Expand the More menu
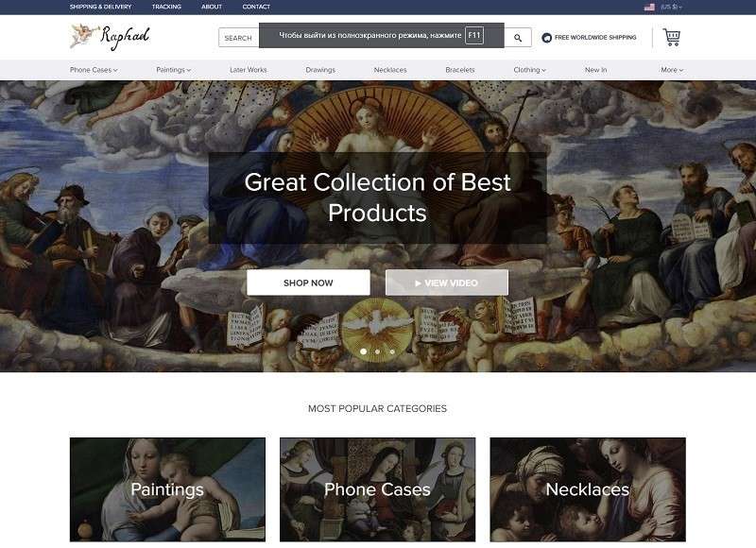This screenshot has height=548, width=756. [x=672, y=70]
